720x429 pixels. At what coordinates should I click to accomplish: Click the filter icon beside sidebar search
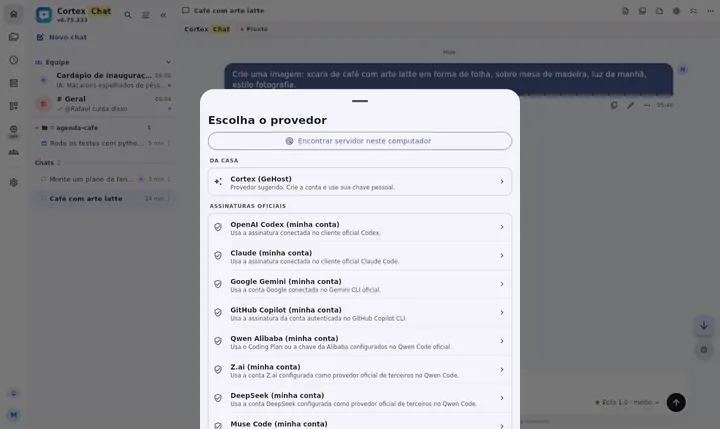click(x=146, y=15)
